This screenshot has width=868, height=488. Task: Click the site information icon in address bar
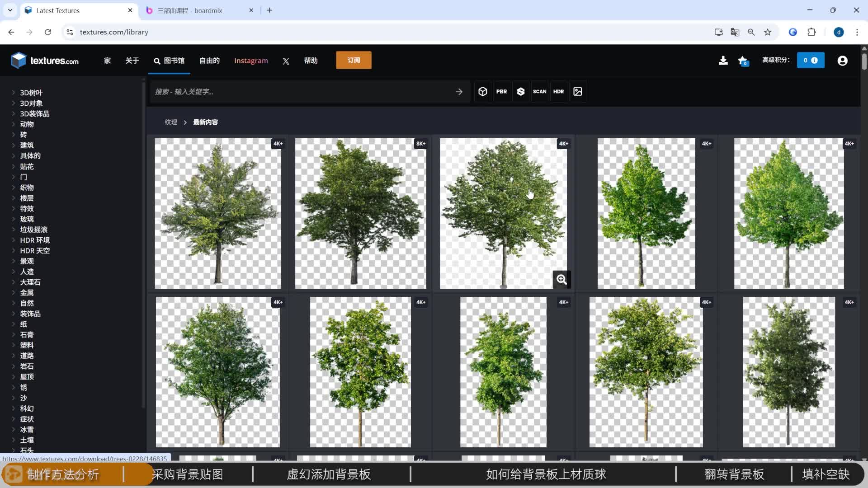point(70,32)
